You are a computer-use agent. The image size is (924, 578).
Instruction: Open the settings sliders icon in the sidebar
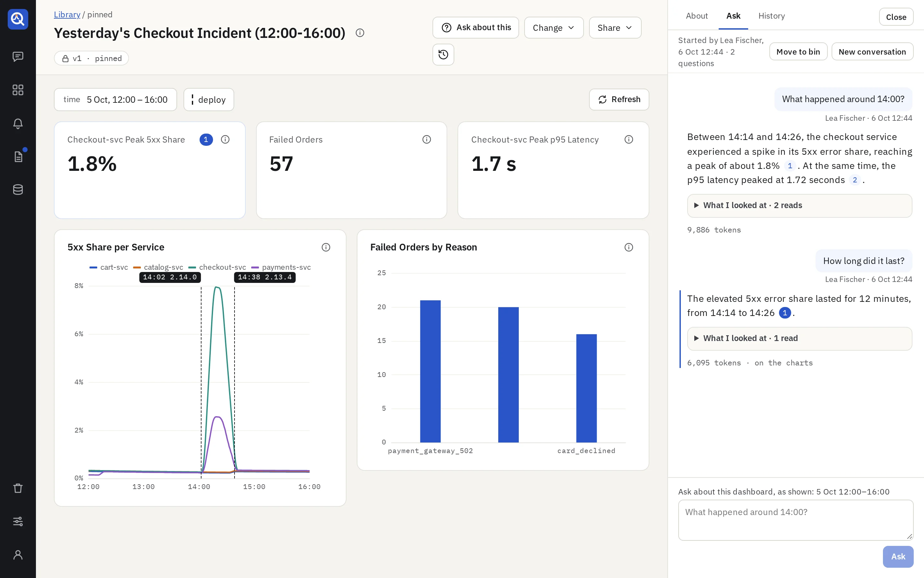click(18, 521)
